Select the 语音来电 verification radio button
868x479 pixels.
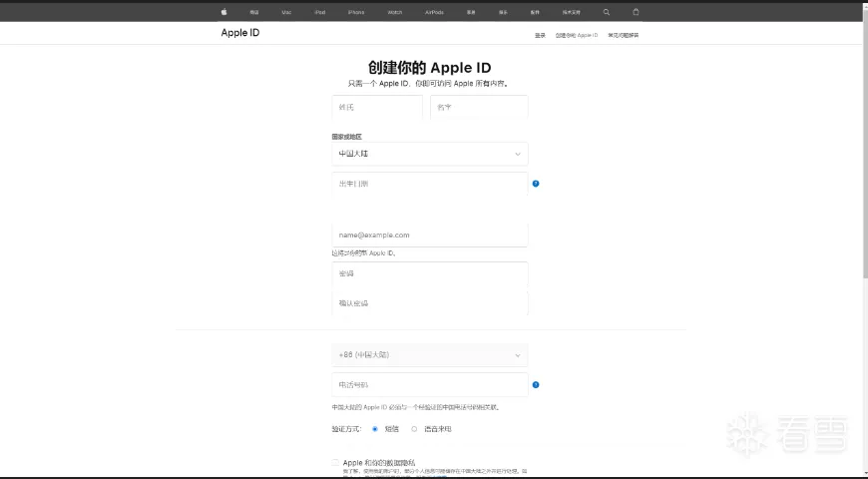414,429
